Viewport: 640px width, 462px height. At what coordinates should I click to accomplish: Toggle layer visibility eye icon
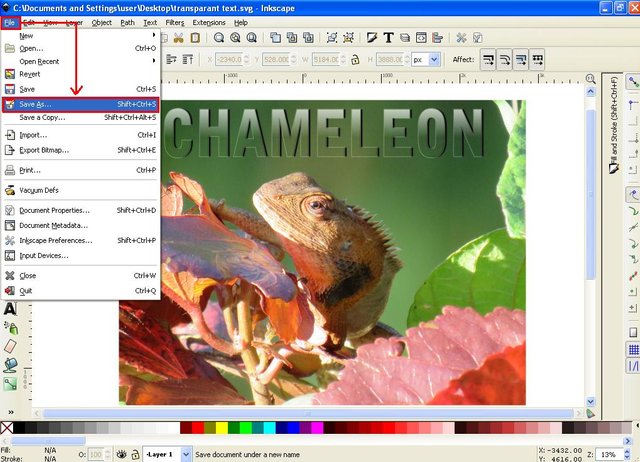pos(121,454)
